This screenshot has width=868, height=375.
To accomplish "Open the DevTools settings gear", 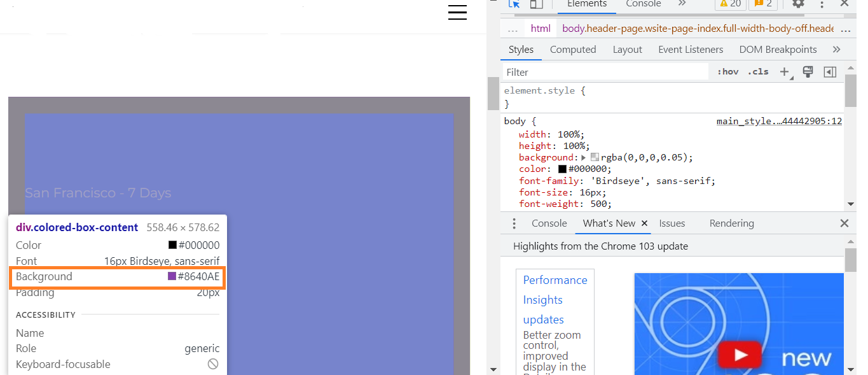I will click(798, 4).
